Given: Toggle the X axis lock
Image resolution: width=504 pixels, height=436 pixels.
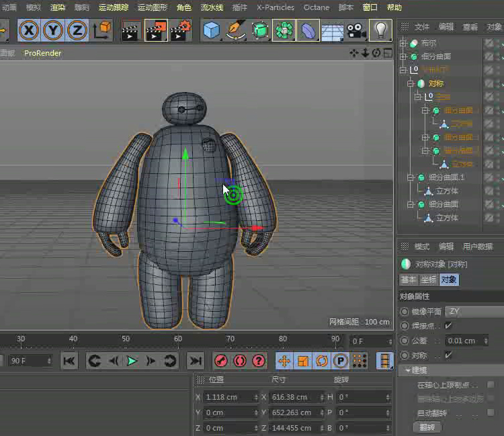Looking at the screenshot, I should [29, 30].
